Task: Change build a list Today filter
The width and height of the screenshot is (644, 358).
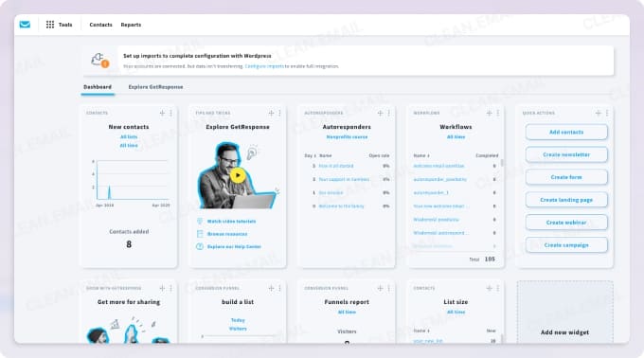Action: [238, 320]
